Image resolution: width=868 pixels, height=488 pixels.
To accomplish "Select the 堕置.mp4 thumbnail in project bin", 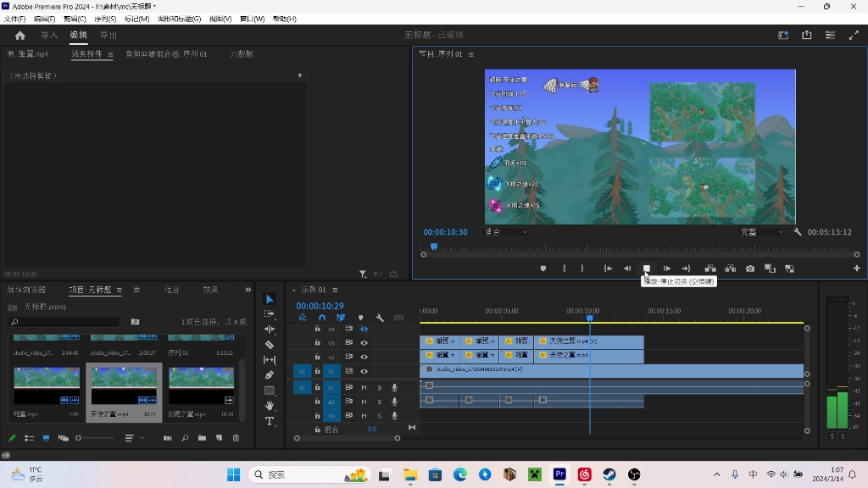I will [47, 385].
